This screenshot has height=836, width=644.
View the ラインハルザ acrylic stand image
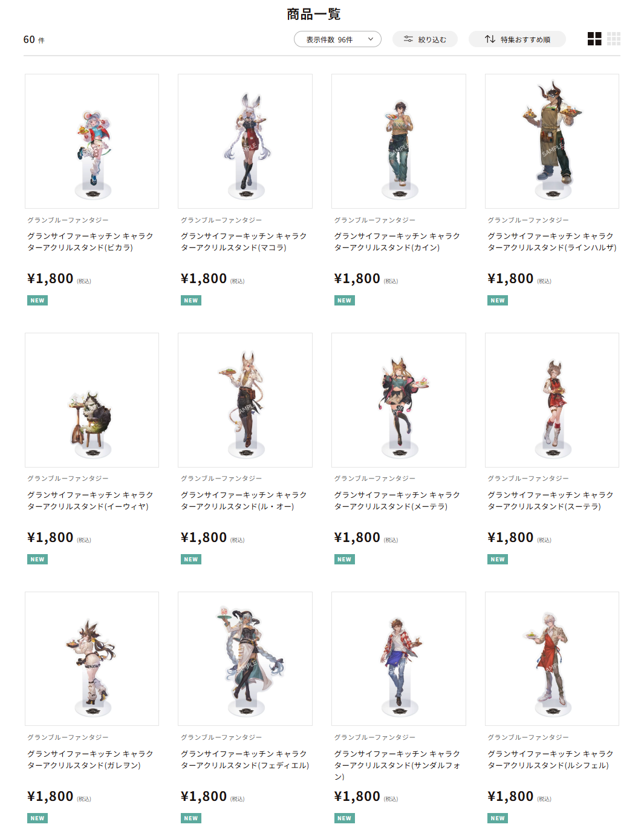click(552, 141)
